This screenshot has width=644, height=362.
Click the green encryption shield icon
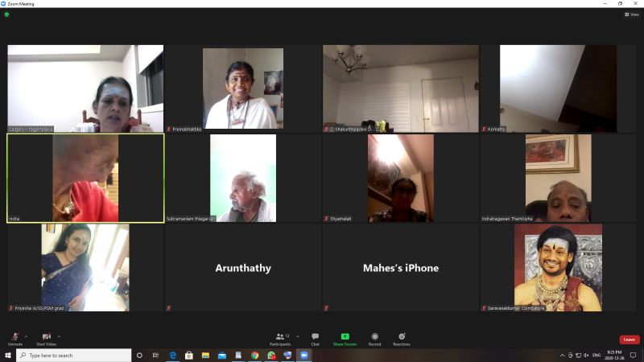click(6, 14)
